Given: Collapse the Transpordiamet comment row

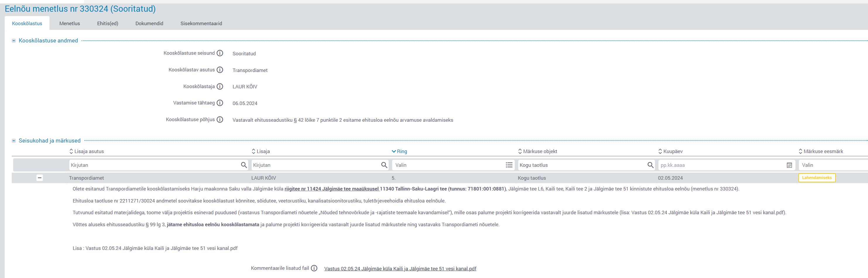Looking at the screenshot, I should 40,178.
